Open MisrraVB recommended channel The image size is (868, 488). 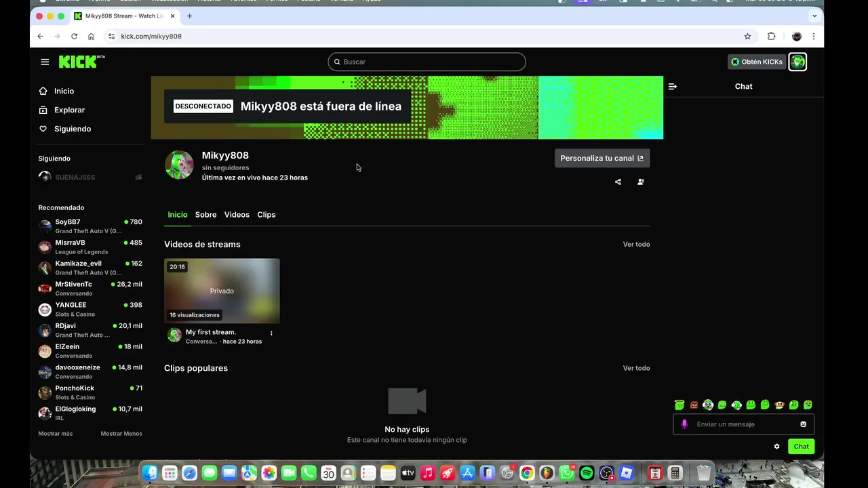pos(91,247)
